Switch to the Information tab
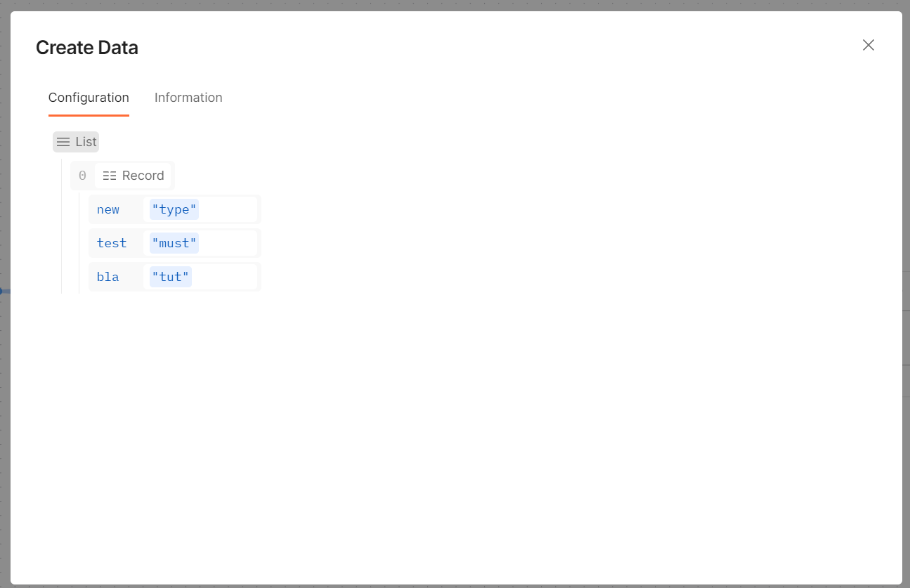Viewport: 910px width, 588px height. (x=188, y=97)
